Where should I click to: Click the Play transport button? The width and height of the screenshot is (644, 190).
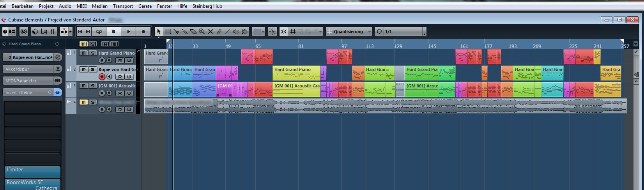[x=129, y=32]
